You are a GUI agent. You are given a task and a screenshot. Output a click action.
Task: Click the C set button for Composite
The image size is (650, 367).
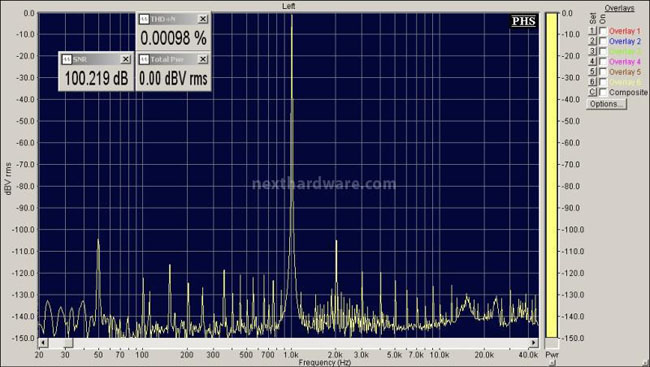[593, 92]
